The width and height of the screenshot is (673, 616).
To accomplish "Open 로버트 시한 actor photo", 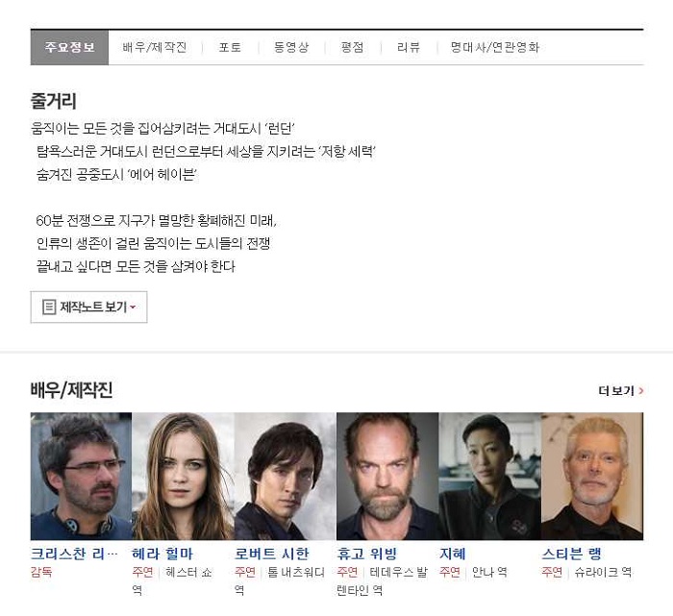I will click(x=286, y=476).
